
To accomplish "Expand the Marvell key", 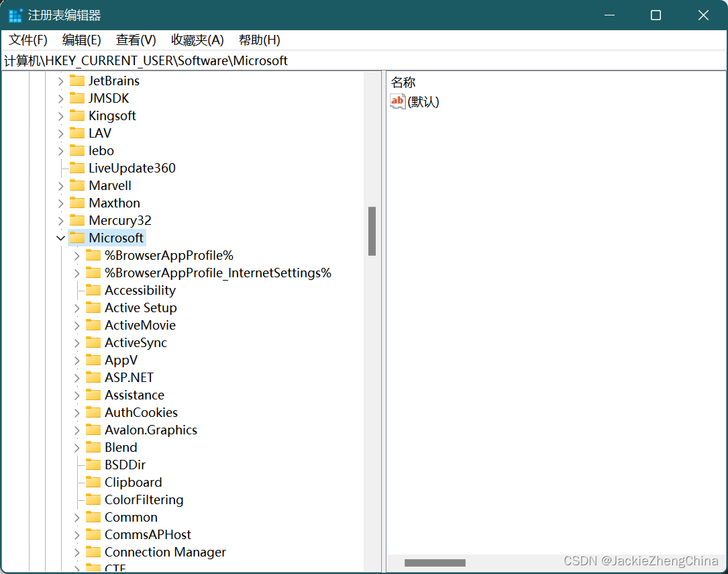I will pyautogui.click(x=61, y=186).
